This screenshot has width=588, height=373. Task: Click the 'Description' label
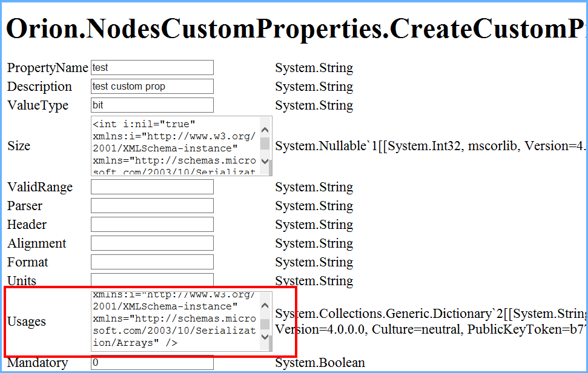click(x=39, y=87)
